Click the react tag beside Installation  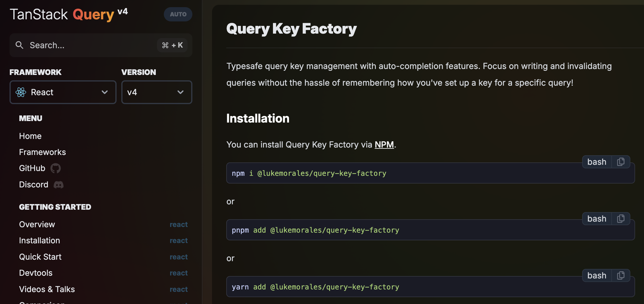point(179,240)
